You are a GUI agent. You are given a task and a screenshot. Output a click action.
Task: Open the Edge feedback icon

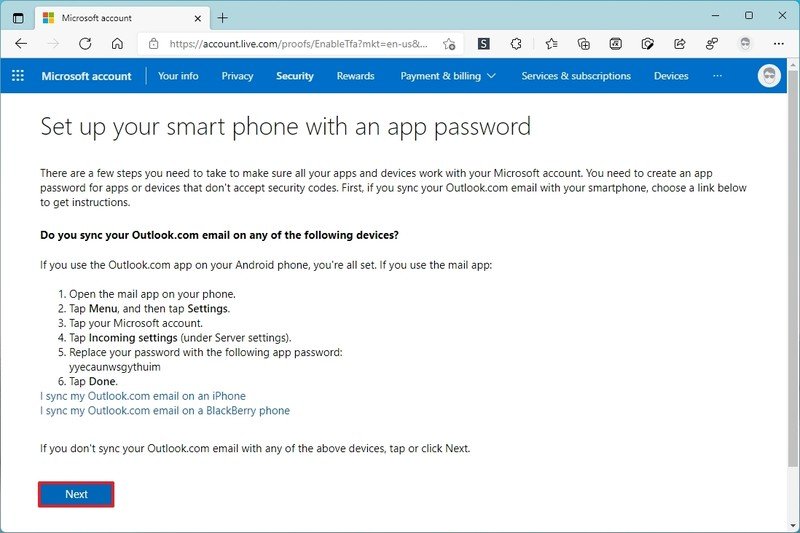pos(712,44)
